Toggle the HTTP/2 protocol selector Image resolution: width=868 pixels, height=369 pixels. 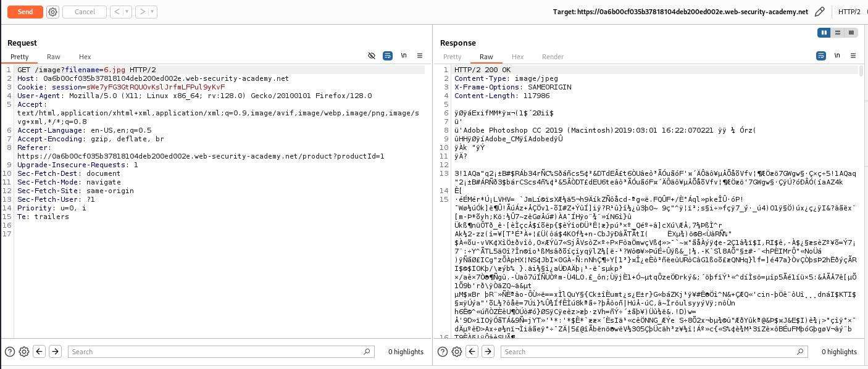pos(849,12)
